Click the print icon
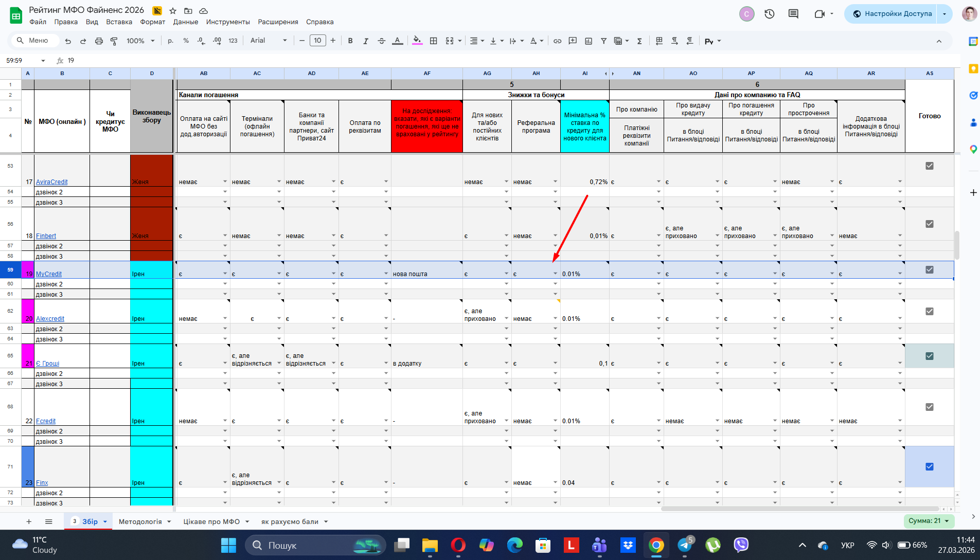 99,41
